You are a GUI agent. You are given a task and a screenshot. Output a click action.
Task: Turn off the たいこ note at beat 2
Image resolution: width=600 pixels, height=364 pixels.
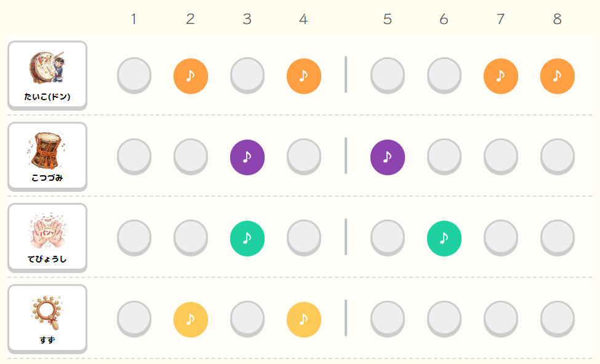(x=191, y=76)
